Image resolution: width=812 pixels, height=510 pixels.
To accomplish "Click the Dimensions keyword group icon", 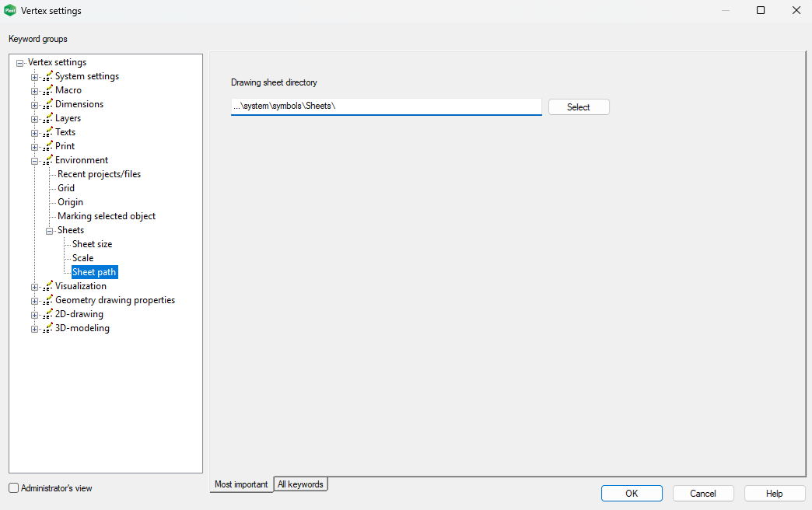I will (48, 104).
